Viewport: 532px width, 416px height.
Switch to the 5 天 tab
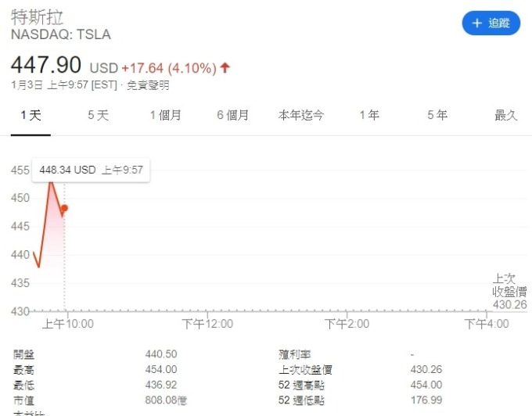(98, 115)
